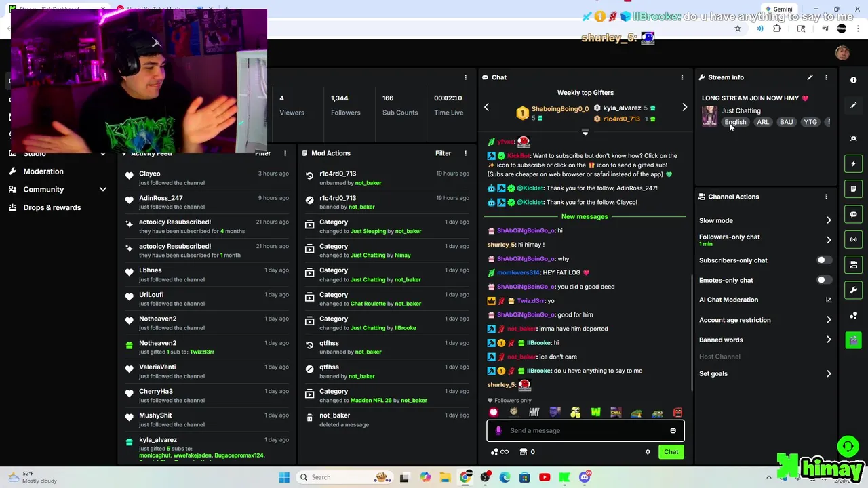The image size is (868, 488).
Task: Open Stream info panel three-dot menu
Action: point(826,77)
